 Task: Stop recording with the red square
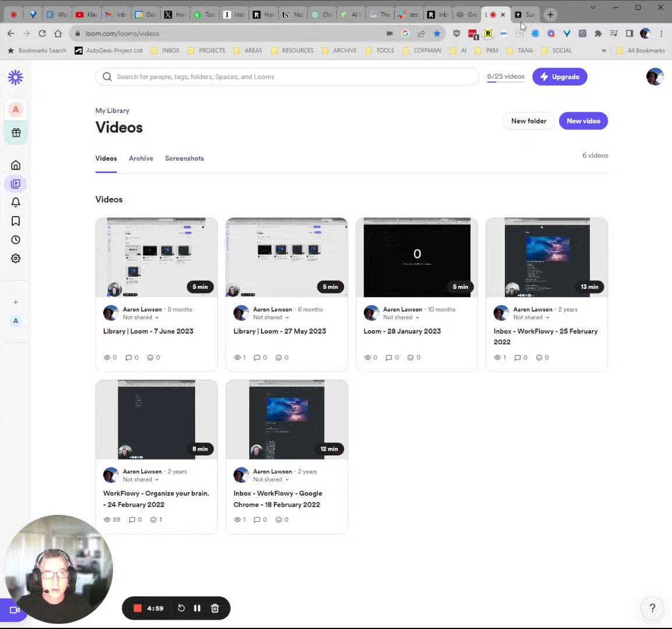tap(137, 608)
